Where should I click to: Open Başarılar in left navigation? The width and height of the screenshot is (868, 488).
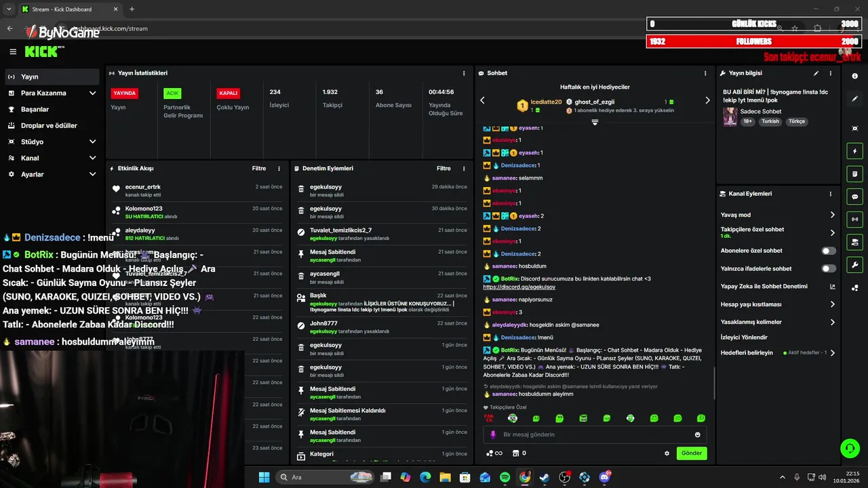point(52,109)
